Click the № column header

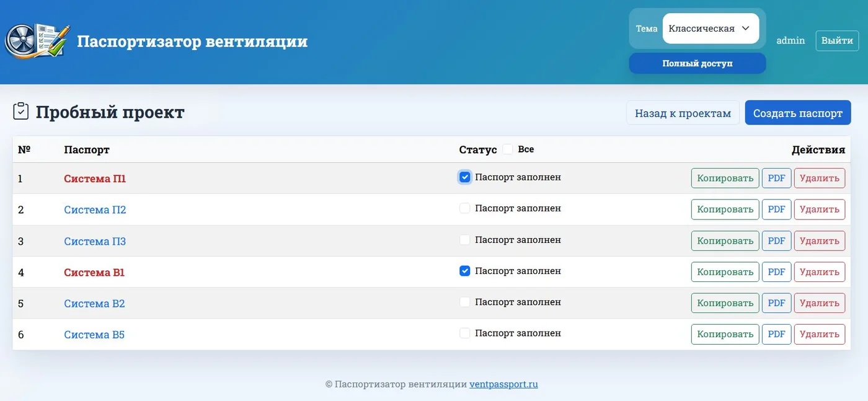coord(24,149)
